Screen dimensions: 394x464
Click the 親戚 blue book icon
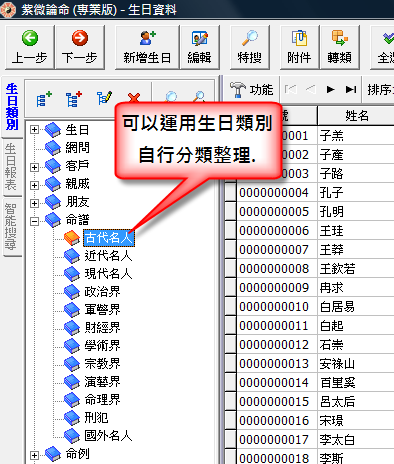pos(53,184)
